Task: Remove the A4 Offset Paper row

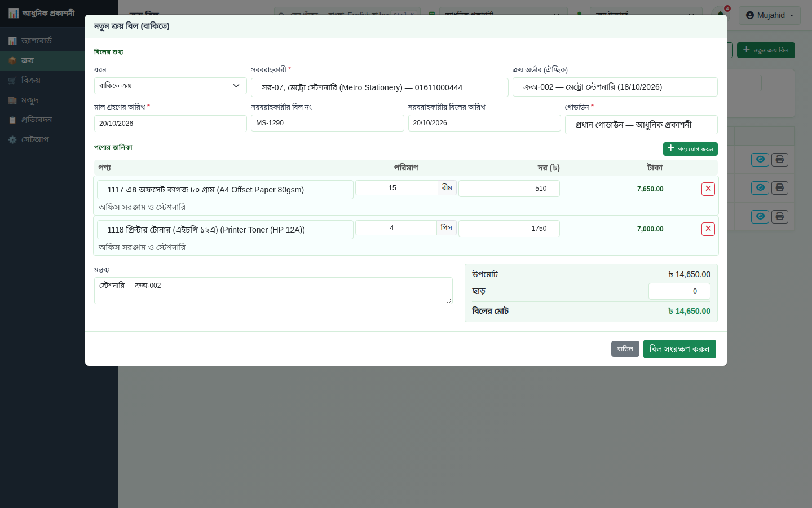Action: click(708, 189)
